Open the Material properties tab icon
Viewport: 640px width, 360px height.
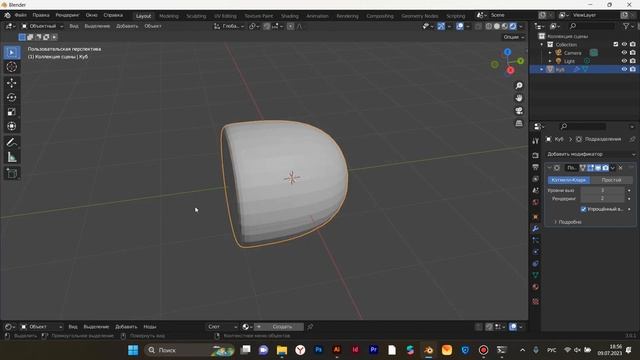point(535,287)
